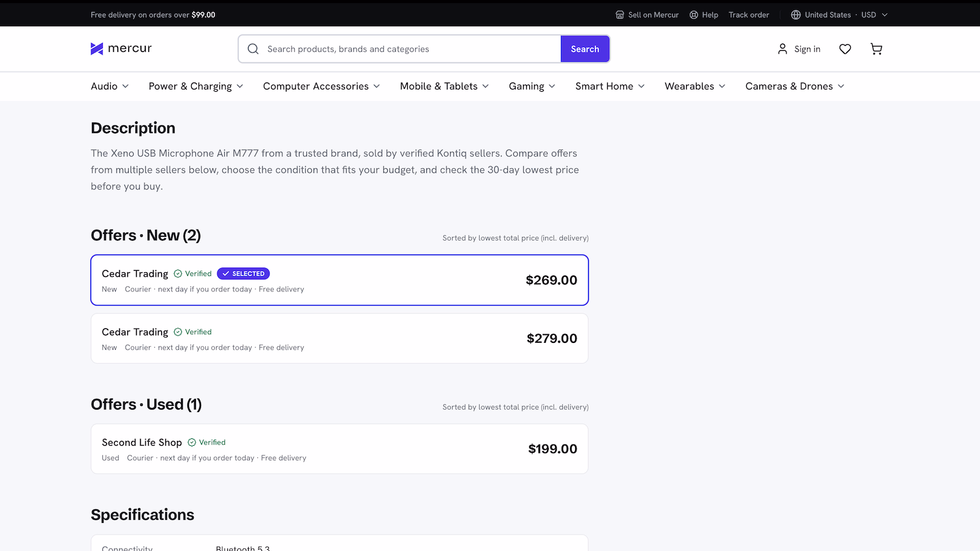Expand the Smart Home menu

pyautogui.click(x=610, y=86)
